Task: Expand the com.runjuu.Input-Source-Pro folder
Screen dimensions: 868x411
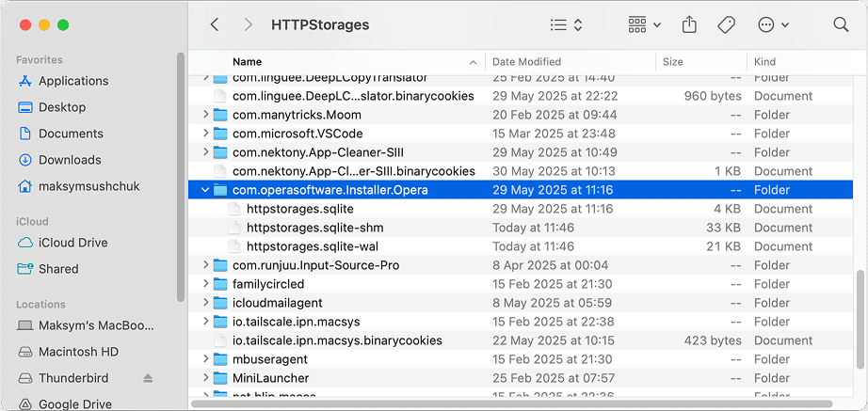Action: [205, 265]
